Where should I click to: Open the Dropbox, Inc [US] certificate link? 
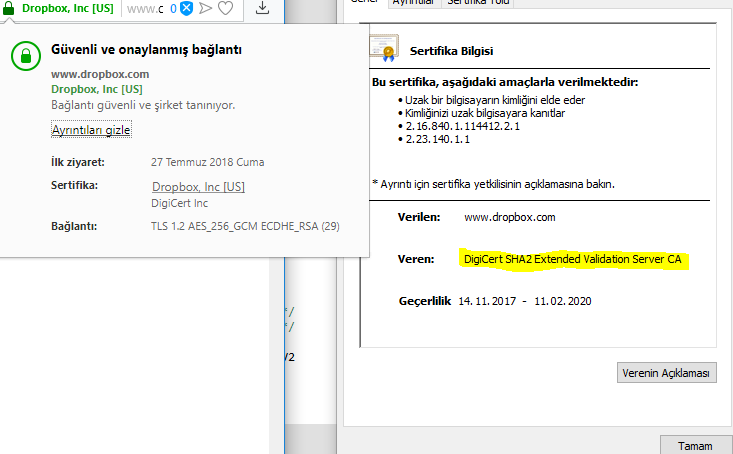[x=198, y=187]
